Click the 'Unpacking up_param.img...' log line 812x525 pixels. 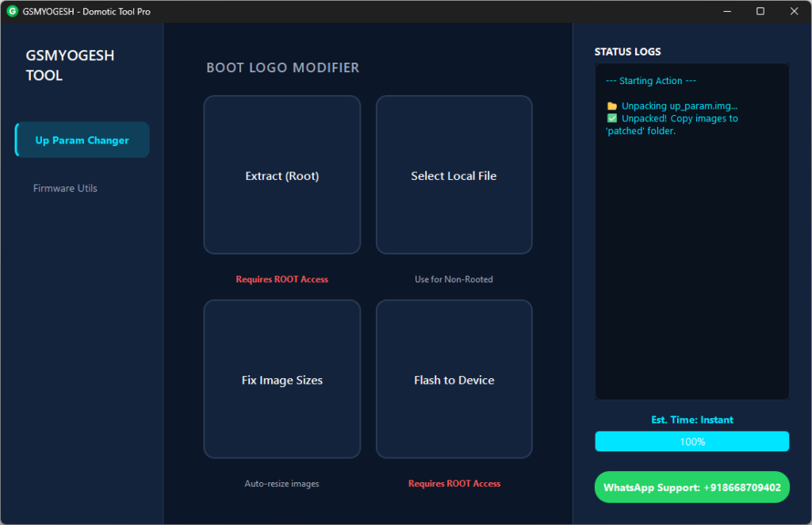pyautogui.click(x=680, y=105)
